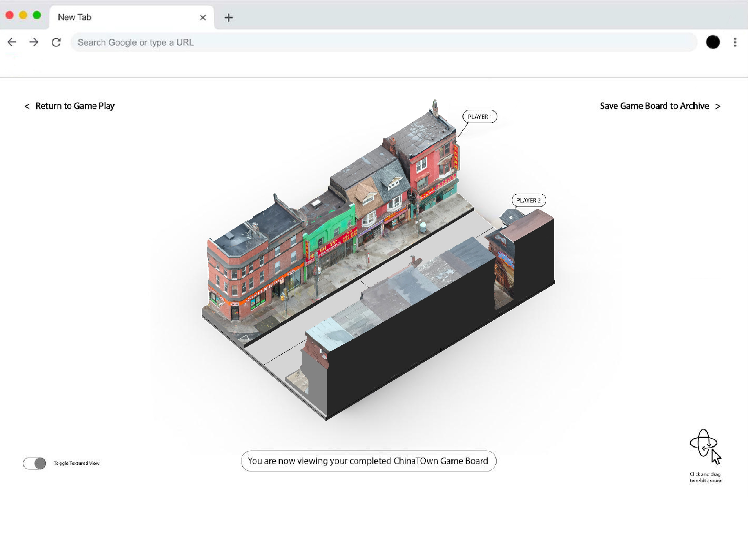Click the right chevron after Archive
748x560 pixels.
point(718,107)
